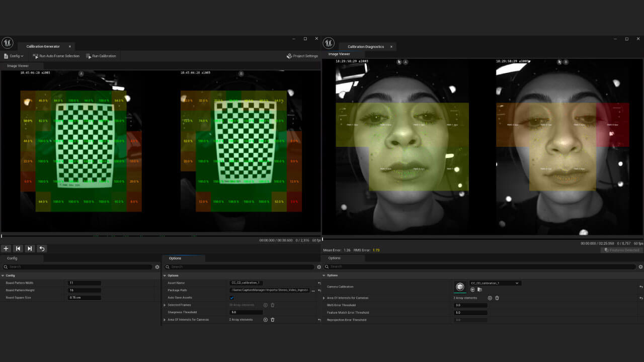Open Project Settings
Image resolution: width=644 pixels, height=362 pixels.
click(302, 56)
